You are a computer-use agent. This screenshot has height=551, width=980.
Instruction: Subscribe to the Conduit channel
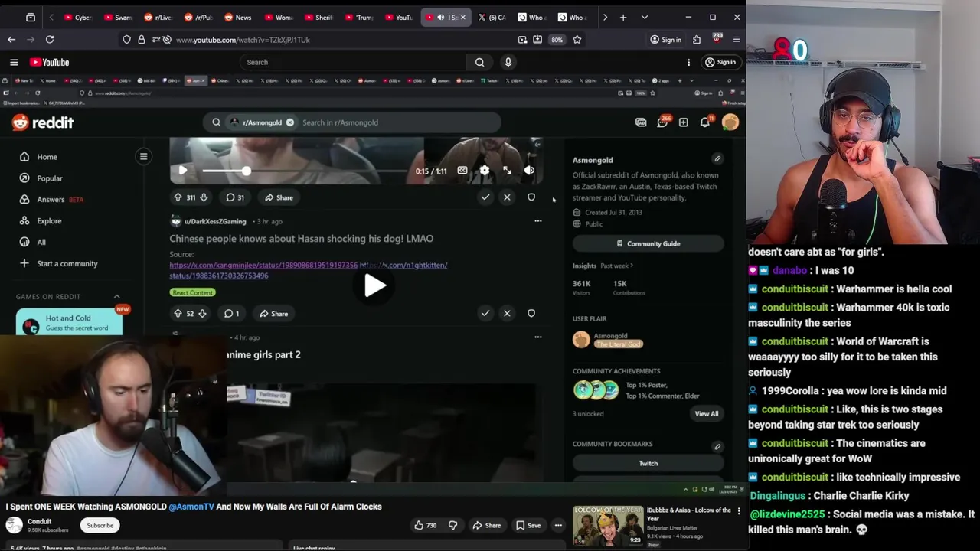coord(100,525)
